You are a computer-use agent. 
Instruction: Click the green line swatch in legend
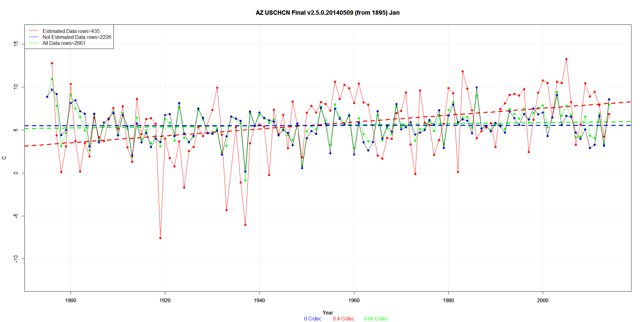coord(34,43)
